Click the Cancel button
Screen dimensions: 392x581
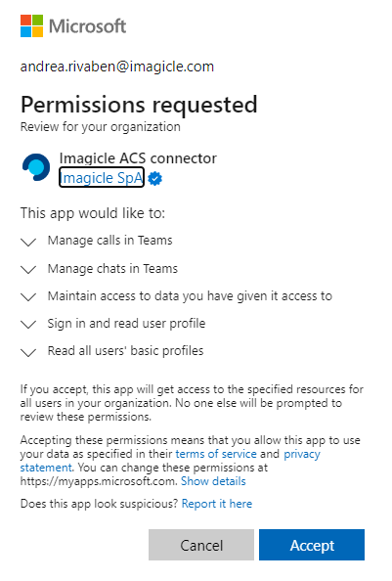201,545
